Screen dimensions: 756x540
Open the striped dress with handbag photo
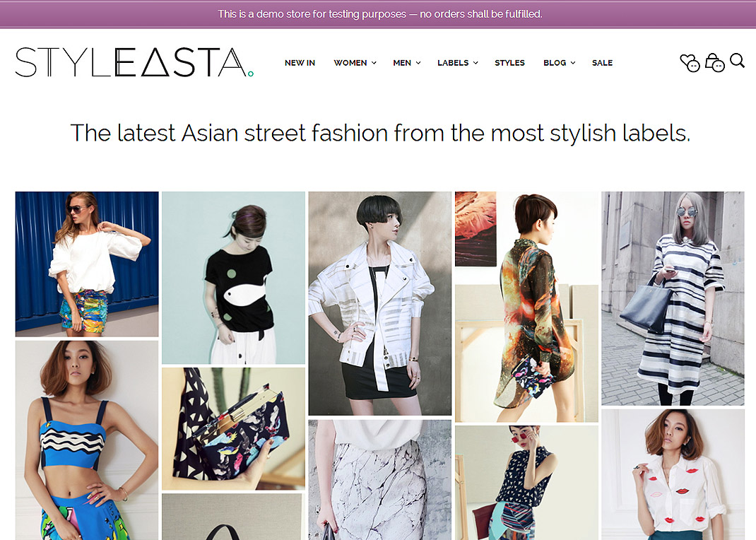(x=673, y=298)
